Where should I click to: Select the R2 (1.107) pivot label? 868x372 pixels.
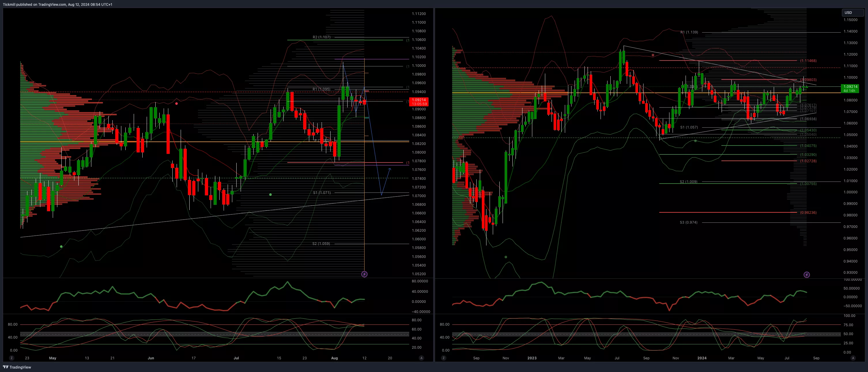tap(321, 37)
